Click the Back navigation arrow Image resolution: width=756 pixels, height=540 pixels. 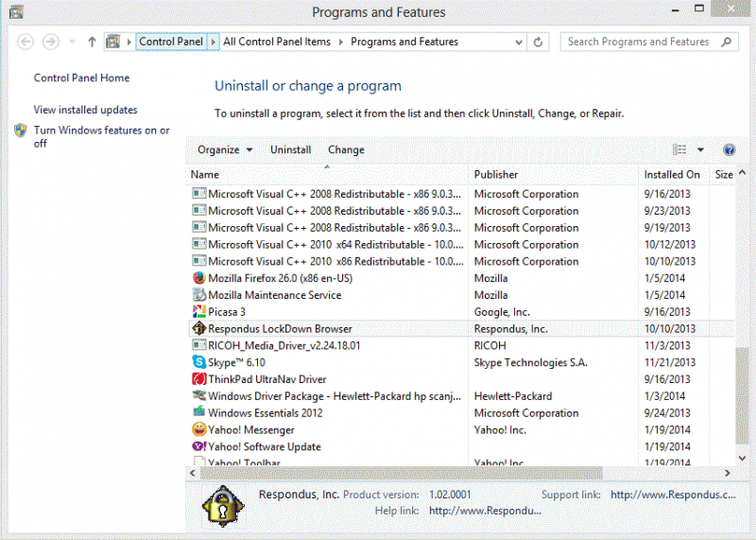tap(26, 42)
